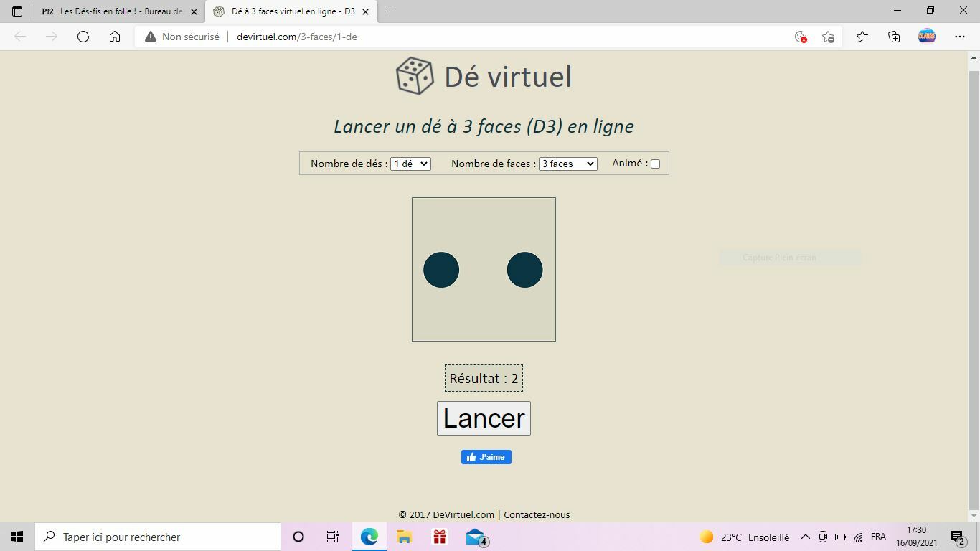Open the notification action center
This screenshot has width=980, height=551.
[x=958, y=537]
